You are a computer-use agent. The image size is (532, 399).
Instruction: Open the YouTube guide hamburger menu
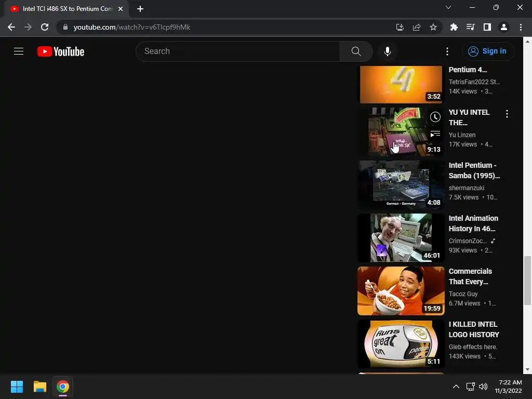click(19, 51)
